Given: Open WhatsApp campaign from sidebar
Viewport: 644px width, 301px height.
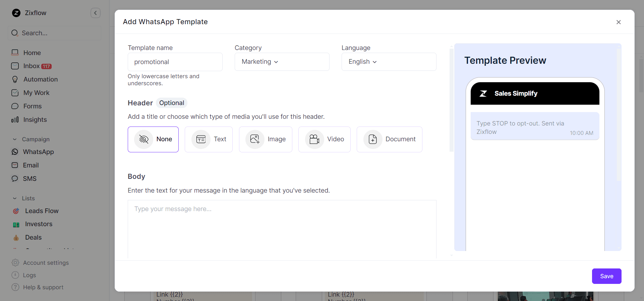Looking at the screenshot, I should pyautogui.click(x=38, y=152).
